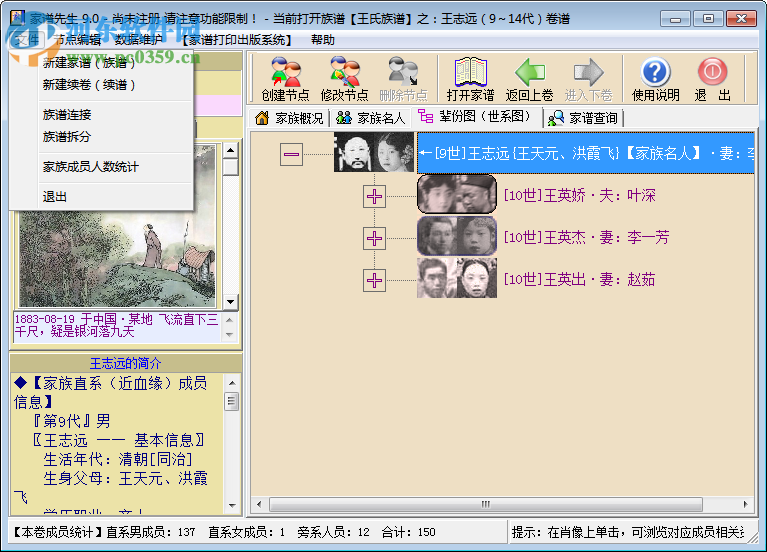Expand the 王英娇 tree node
Image resolution: width=767 pixels, height=552 pixels.
(x=374, y=196)
